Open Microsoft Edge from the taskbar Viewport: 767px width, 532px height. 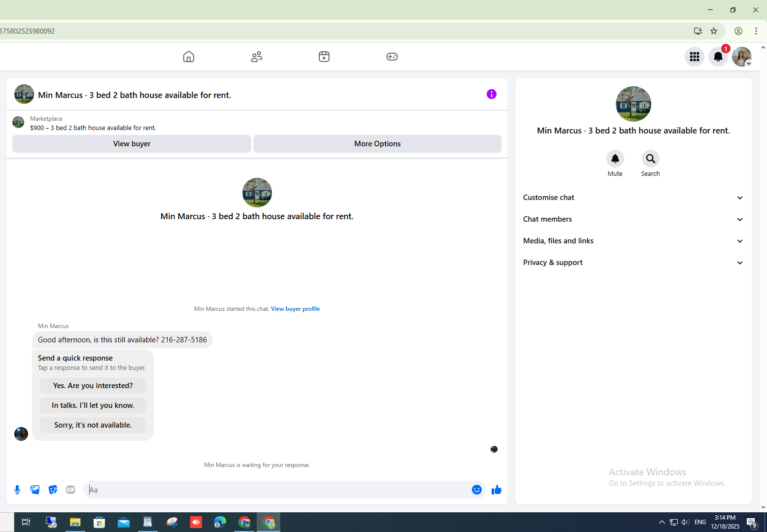(220, 522)
